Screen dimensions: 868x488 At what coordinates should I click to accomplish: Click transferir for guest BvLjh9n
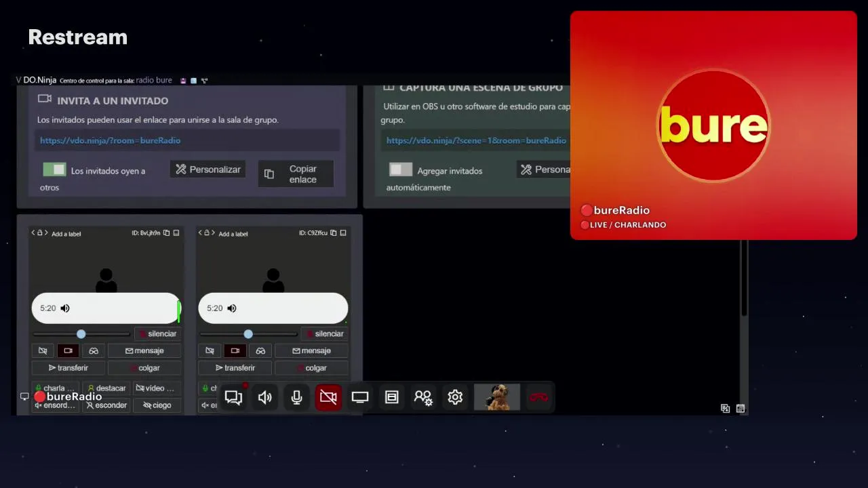click(x=68, y=368)
